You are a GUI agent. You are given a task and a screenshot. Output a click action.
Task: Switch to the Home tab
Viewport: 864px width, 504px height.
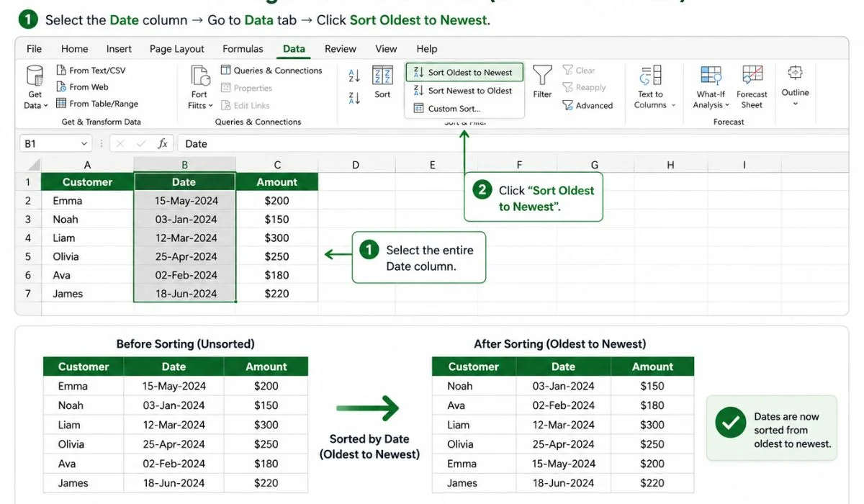pos(74,49)
